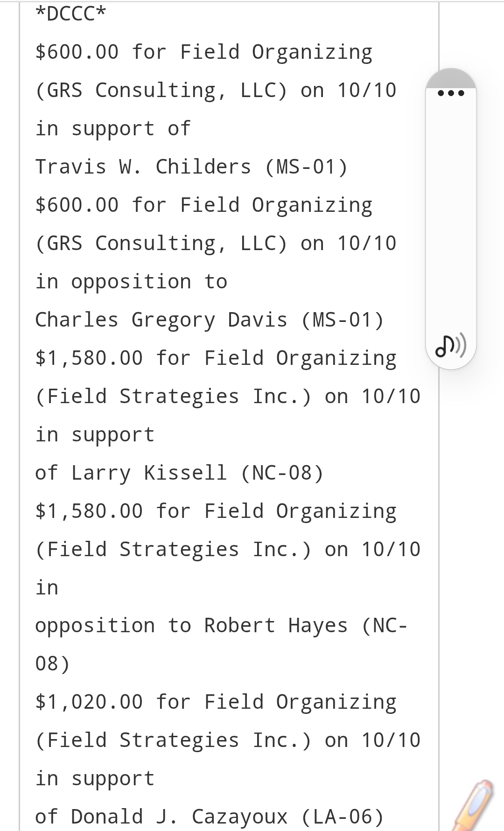The image size is (504, 831).
Task: Click "Travis W. Childers (MS-01)" text
Action: pyautogui.click(x=191, y=167)
